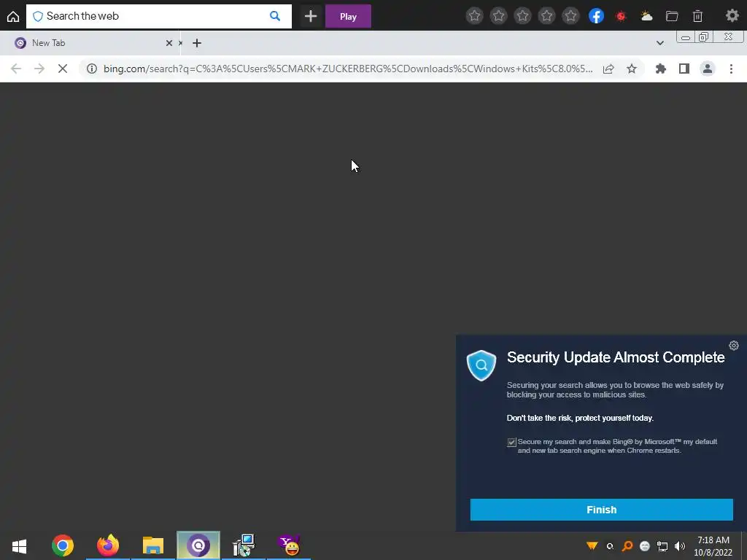
Task: Close the 'New Tab' tab
Action: tap(169, 43)
